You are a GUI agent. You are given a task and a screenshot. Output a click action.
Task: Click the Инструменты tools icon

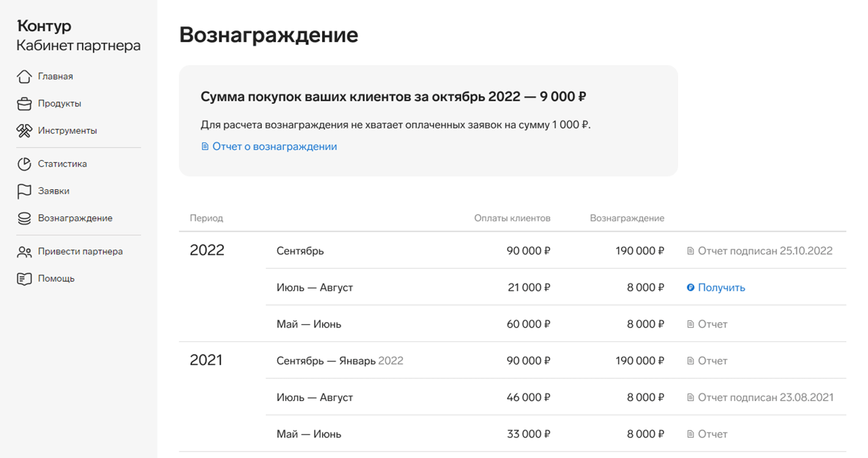24,130
